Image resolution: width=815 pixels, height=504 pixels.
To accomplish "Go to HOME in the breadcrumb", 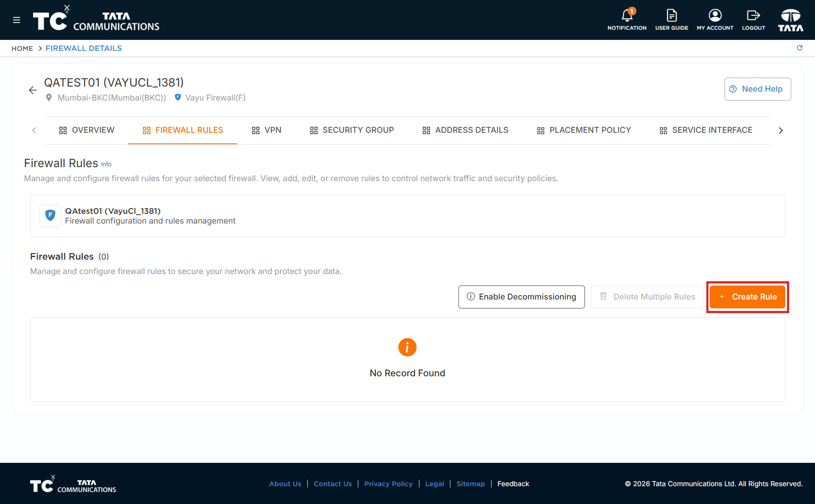I will point(22,48).
